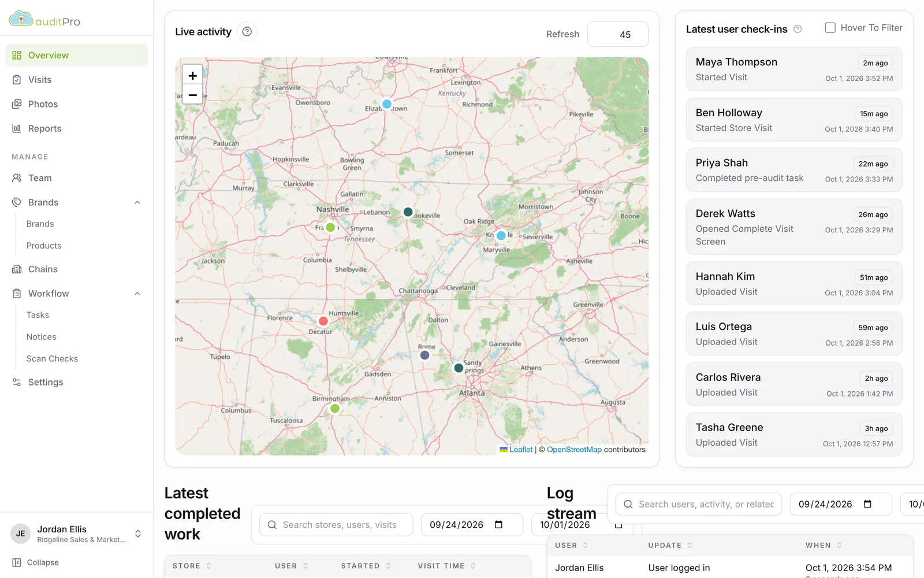
Task: Open the OpenStreetMap link
Action: 574,450
